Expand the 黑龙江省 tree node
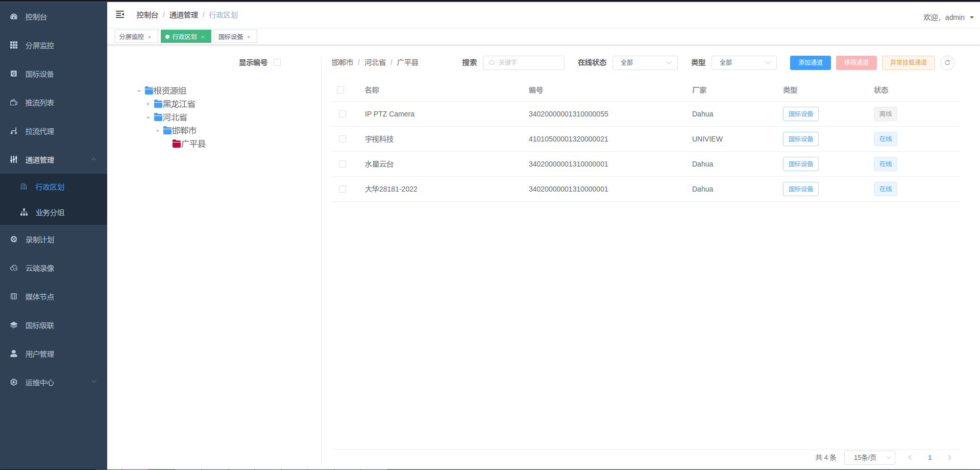This screenshot has width=980, height=470. [149, 104]
